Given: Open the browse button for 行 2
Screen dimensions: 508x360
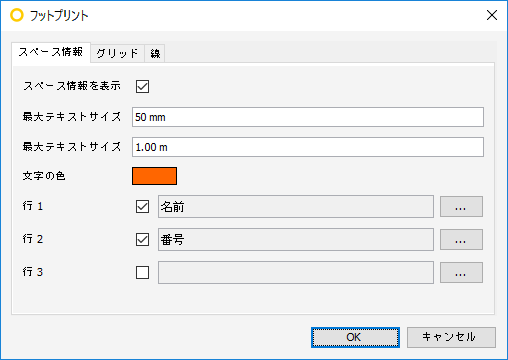Looking at the screenshot, I should tap(461, 240).
